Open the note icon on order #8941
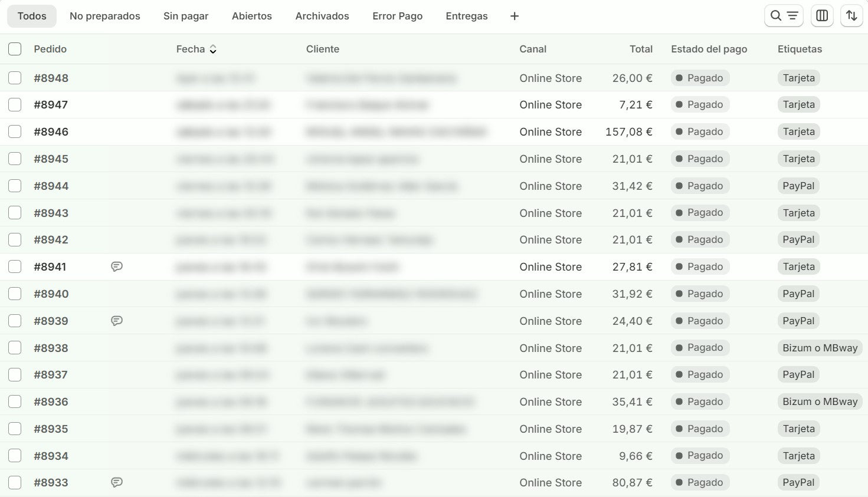This screenshot has width=868, height=497. click(x=117, y=267)
